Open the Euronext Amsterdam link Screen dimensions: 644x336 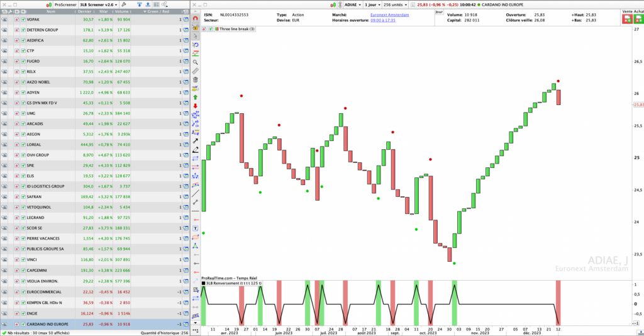(x=389, y=15)
